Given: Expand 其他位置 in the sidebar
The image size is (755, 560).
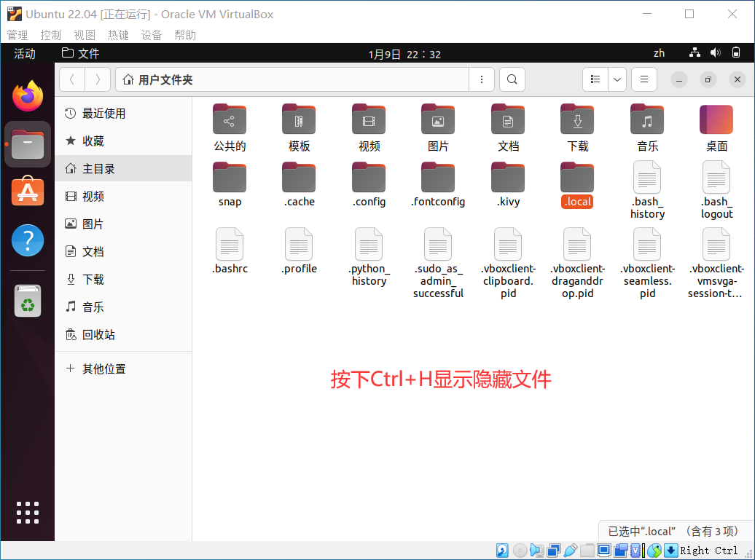Looking at the screenshot, I should tap(103, 368).
